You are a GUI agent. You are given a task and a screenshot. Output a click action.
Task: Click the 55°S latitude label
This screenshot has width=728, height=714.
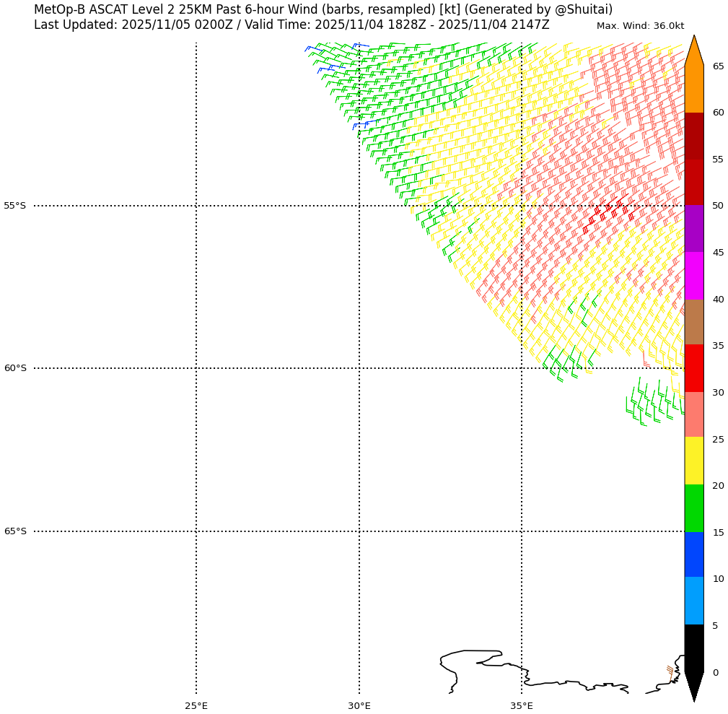pos(14,206)
